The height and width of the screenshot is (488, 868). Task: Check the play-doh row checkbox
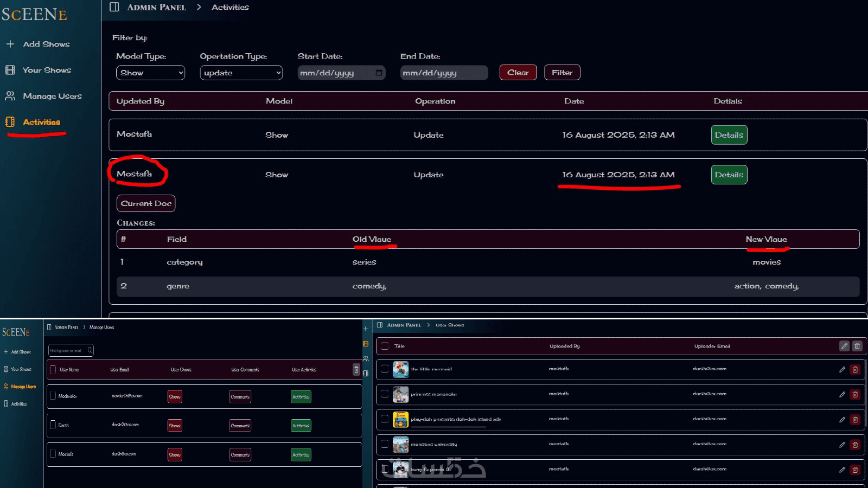point(385,419)
